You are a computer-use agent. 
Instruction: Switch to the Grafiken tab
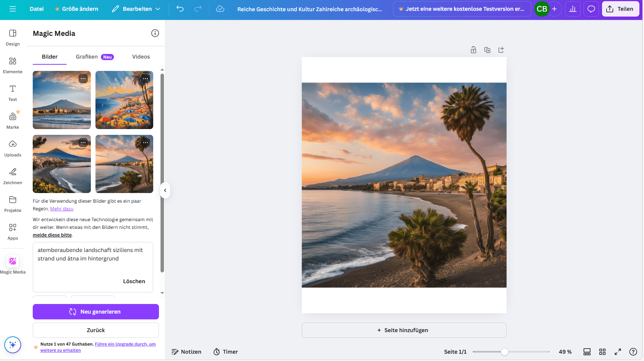[x=87, y=57]
